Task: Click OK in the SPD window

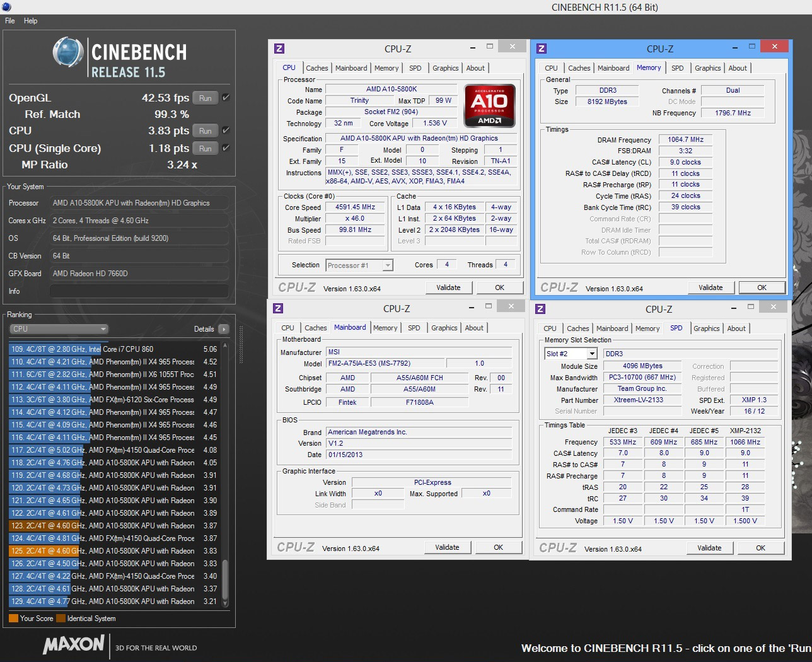Action: tap(761, 548)
